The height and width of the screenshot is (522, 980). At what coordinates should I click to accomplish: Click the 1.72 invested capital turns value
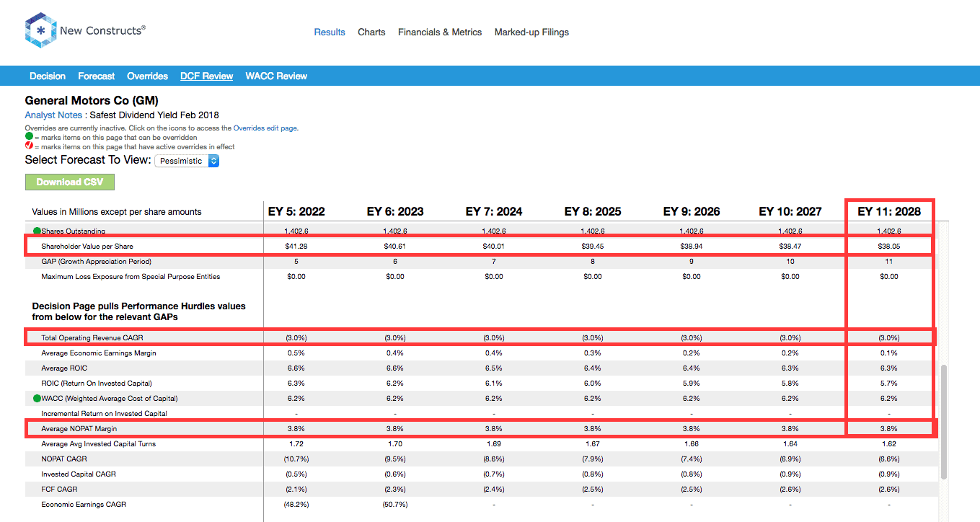296,444
